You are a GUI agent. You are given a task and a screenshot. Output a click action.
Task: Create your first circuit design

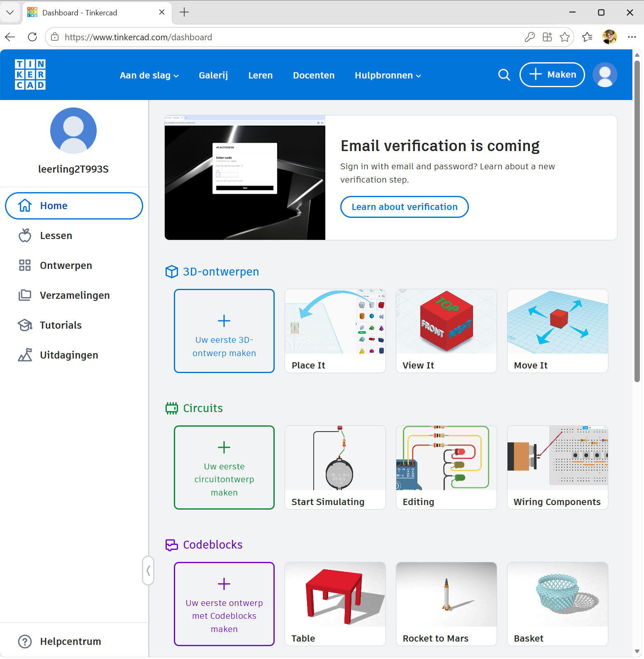[x=224, y=467]
